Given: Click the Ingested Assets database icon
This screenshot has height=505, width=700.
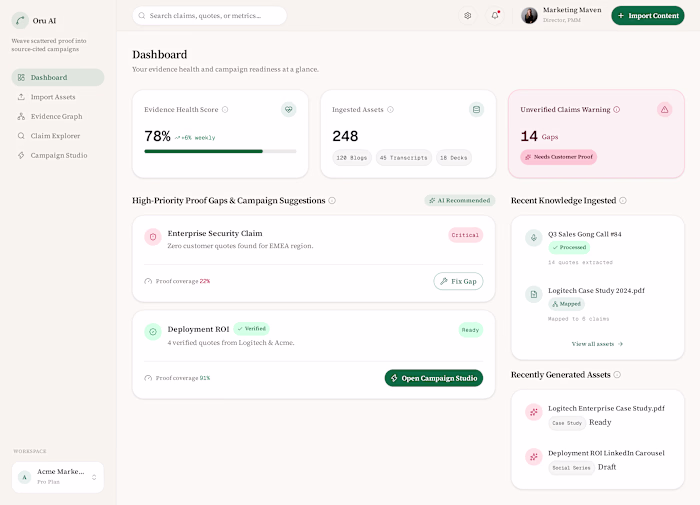Looking at the screenshot, I should coord(476,109).
